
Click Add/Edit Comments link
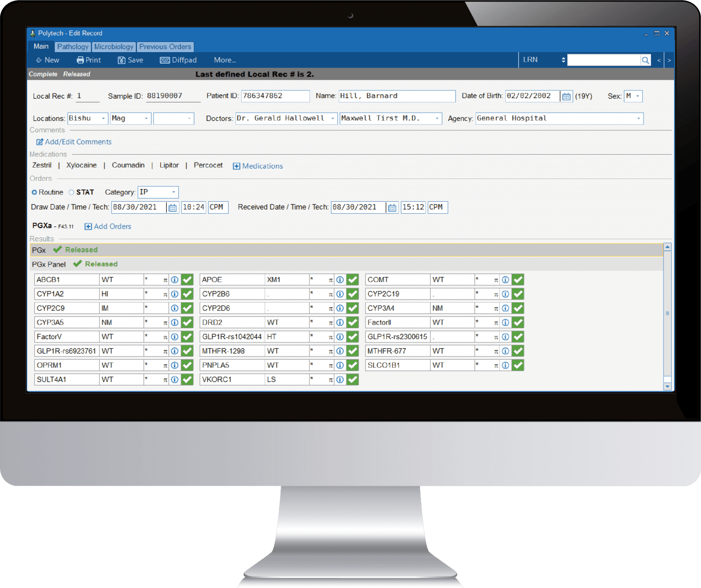pos(74,142)
